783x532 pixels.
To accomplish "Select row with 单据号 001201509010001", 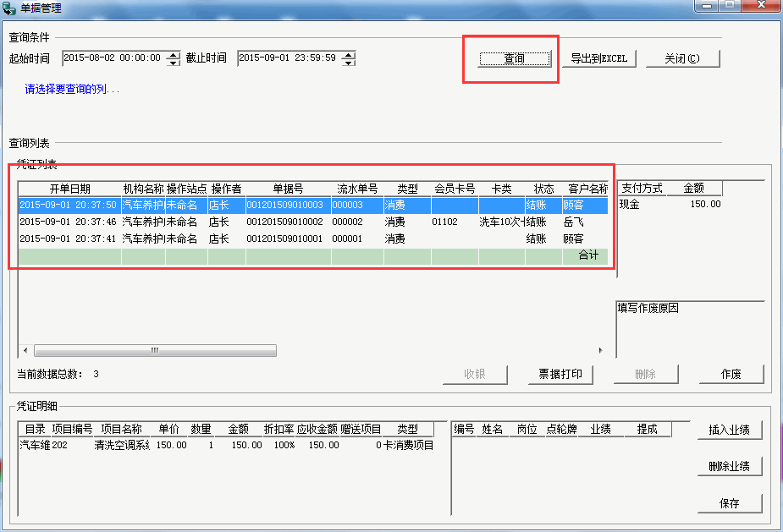I will click(313, 239).
